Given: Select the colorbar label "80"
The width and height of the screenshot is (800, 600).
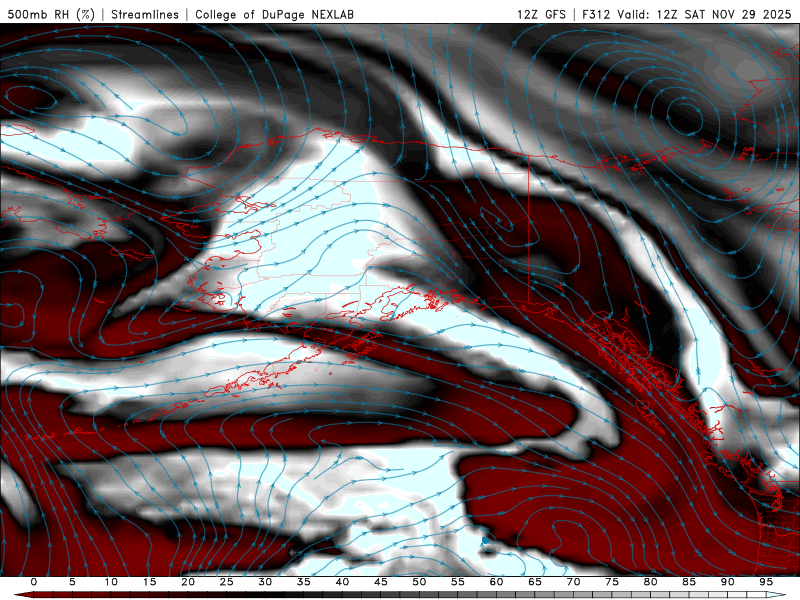Looking at the screenshot, I should point(650,582).
